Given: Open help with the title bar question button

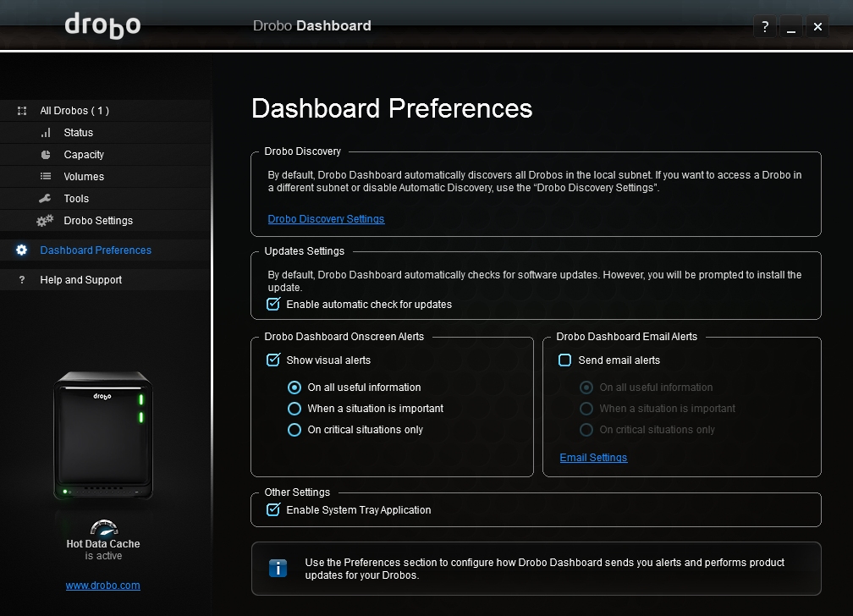Looking at the screenshot, I should [x=765, y=27].
